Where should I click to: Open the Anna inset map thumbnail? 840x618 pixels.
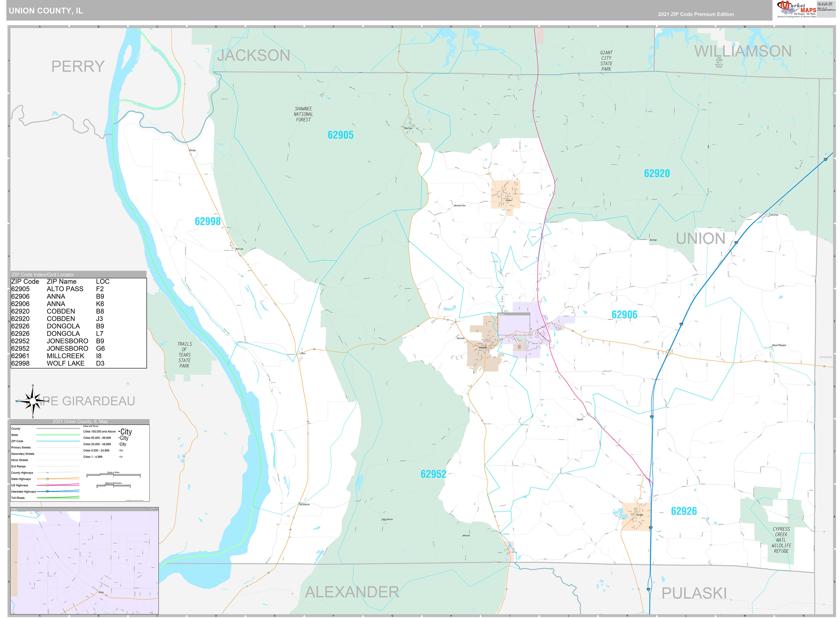click(85, 561)
